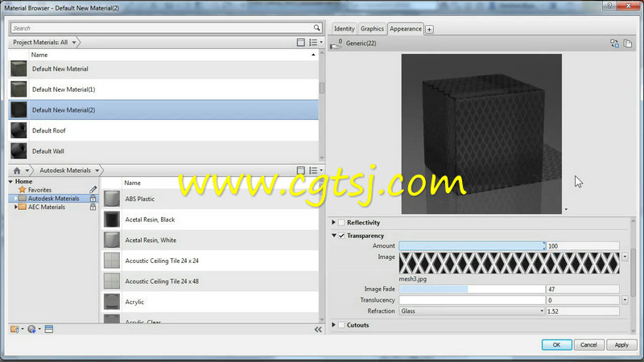Click the OK button
The width and height of the screenshot is (644, 362).
coord(556,345)
